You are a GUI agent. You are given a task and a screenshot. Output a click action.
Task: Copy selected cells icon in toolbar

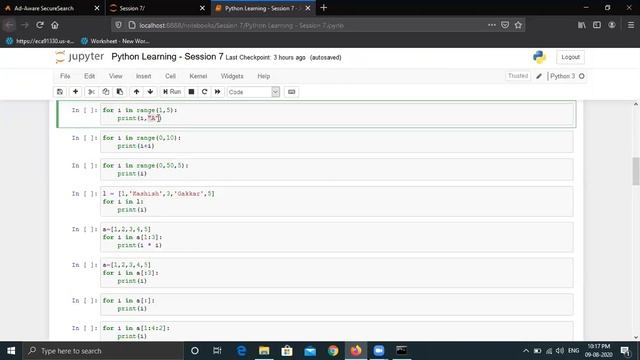[106, 92]
